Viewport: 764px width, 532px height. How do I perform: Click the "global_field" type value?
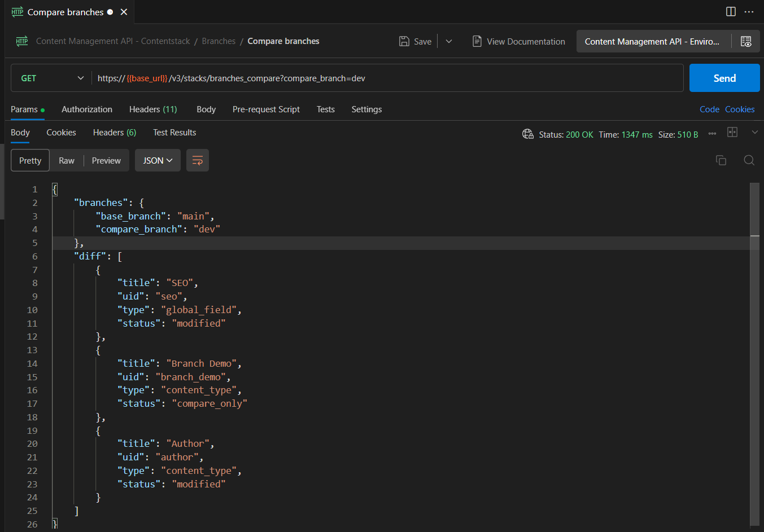click(x=199, y=310)
